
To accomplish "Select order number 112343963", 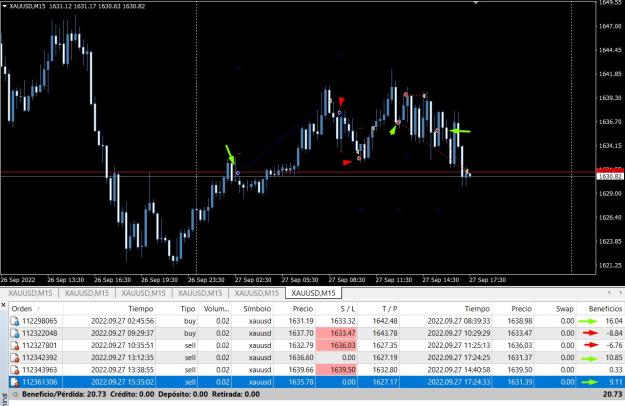I will point(40,370).
